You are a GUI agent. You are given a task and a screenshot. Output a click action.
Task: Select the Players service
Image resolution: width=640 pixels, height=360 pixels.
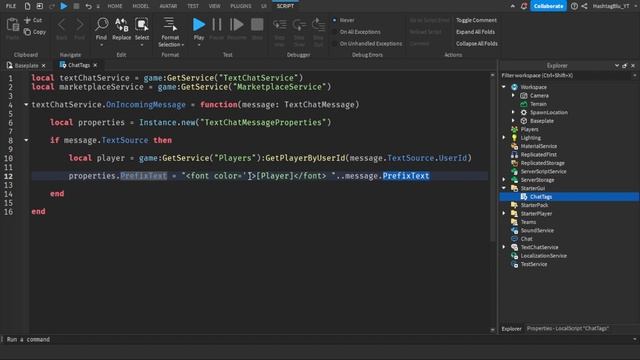coord(529,129)
